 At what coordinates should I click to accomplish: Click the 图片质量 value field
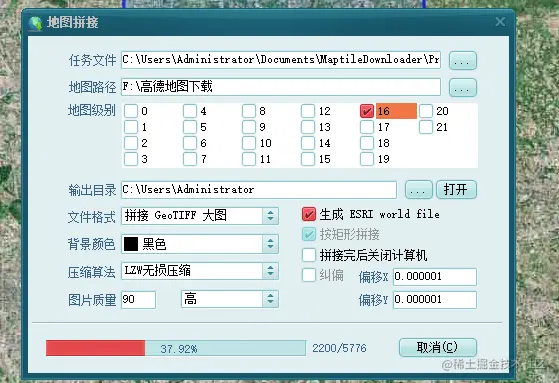coord(138,300)
